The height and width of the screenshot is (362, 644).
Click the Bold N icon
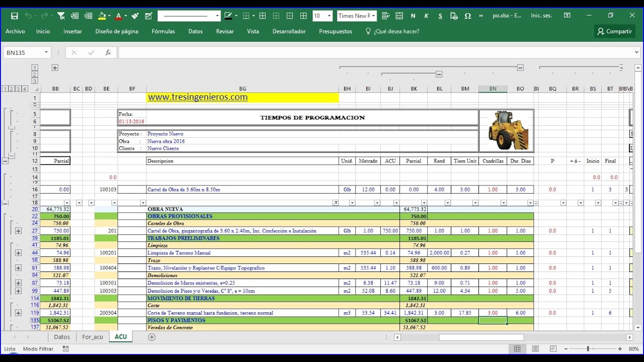point(413,16)
